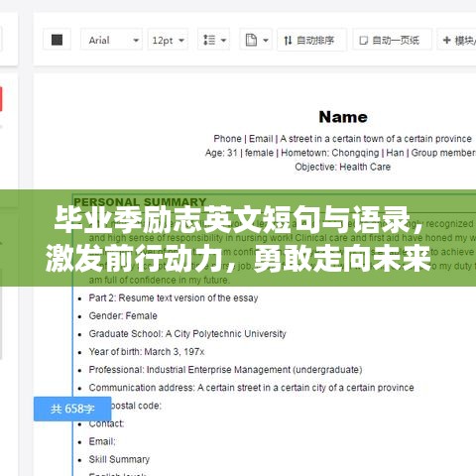This screenshot has width=476, height=476.
Task: Open the 12pt font size dropdown
Action: click(x=168, y=40)
